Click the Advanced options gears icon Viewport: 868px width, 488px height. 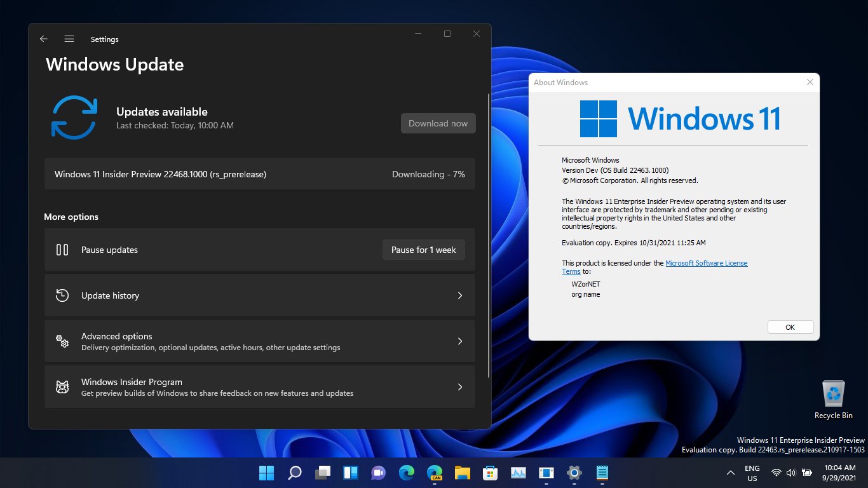[x=62, y=341]
